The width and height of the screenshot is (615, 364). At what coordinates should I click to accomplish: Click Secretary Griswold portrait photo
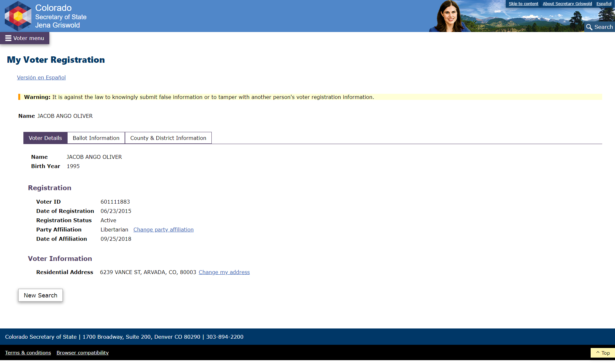pos(450,16)
